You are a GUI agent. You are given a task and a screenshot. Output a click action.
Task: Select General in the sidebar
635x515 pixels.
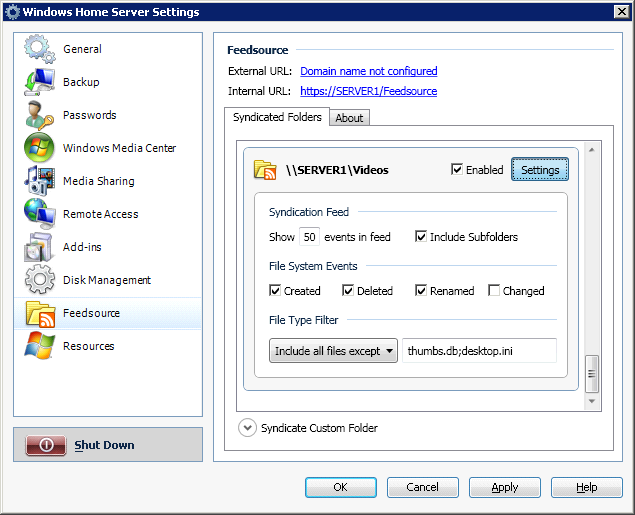[x=82, y=49]
